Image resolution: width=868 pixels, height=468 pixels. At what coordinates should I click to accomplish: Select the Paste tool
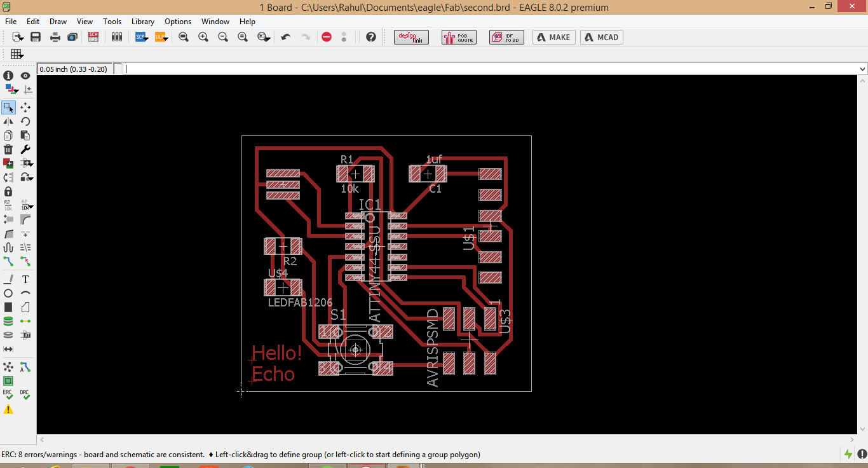pyautogui.click(x=25, y=135)
